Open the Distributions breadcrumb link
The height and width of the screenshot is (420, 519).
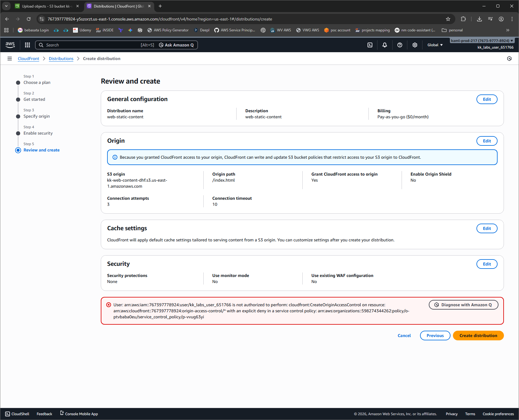coord(61,59)
